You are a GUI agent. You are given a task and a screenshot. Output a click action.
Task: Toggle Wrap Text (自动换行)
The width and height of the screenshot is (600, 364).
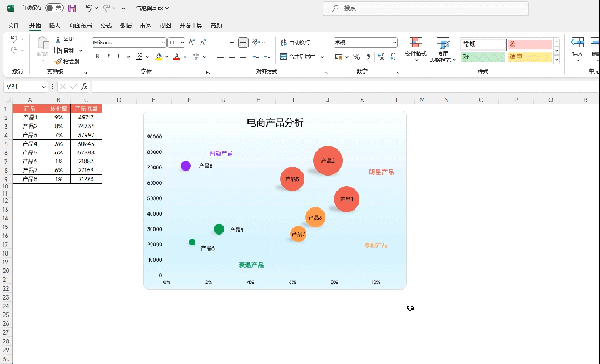(295, 42)
